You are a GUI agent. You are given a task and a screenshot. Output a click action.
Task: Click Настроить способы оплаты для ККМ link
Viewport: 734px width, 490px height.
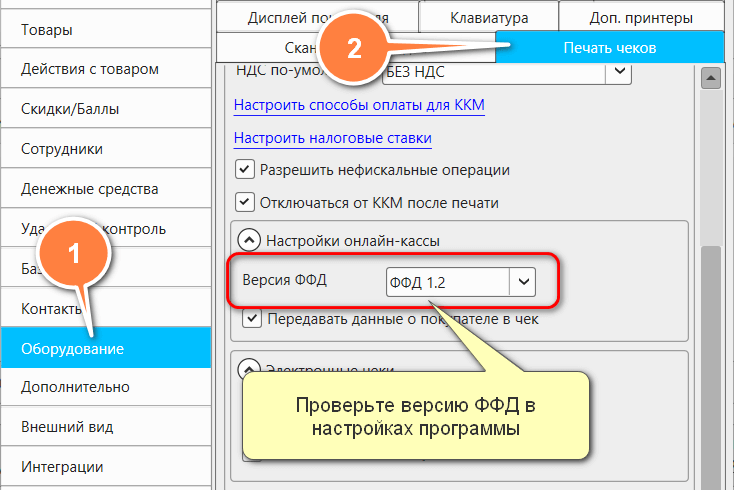tap(359, 105)
